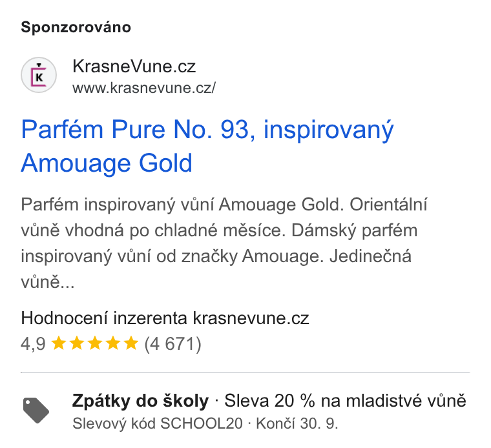Click the 4,9 rating score
This screenshot has width=491, height=448.
coord(33,343)
